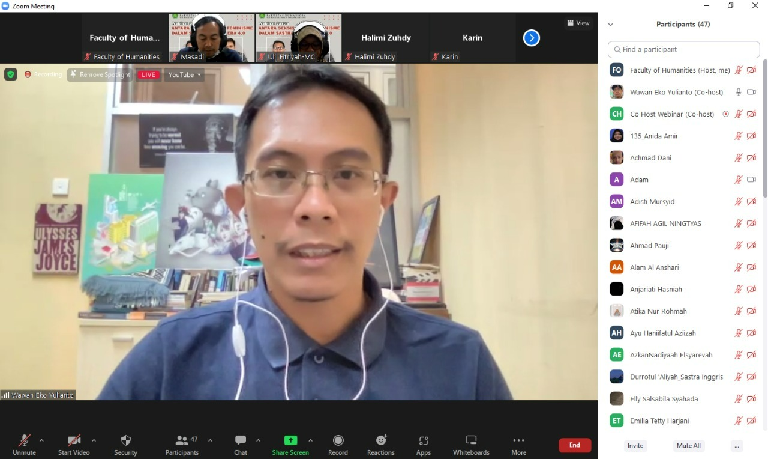Expand arrow beside Chat button
The width and height of the screenshot is (768, 459).
click(x=258, y=440)
